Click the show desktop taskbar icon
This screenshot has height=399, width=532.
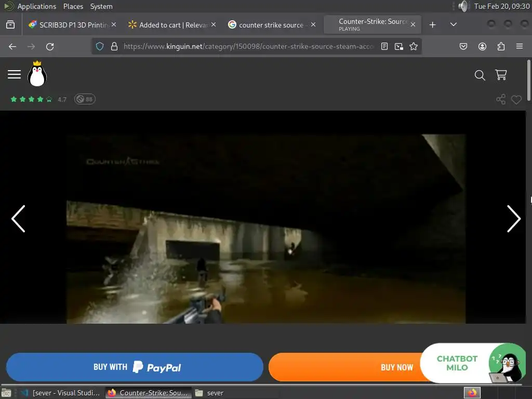(6, 393)
